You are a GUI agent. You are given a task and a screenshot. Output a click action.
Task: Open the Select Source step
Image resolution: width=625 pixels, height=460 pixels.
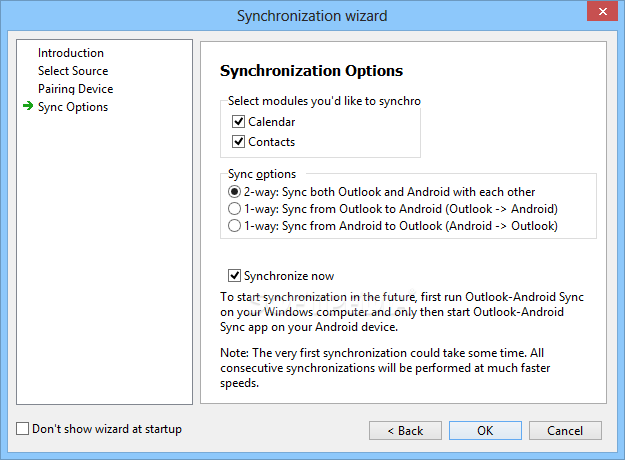click(x=73, y=71)
